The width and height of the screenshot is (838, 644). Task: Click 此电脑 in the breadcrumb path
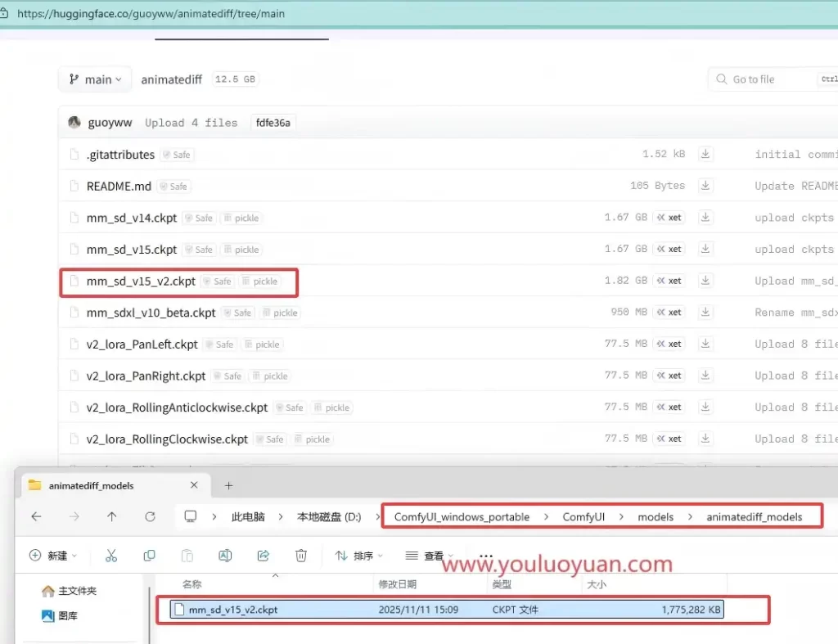pyautogui.click(x=248, y=517)
